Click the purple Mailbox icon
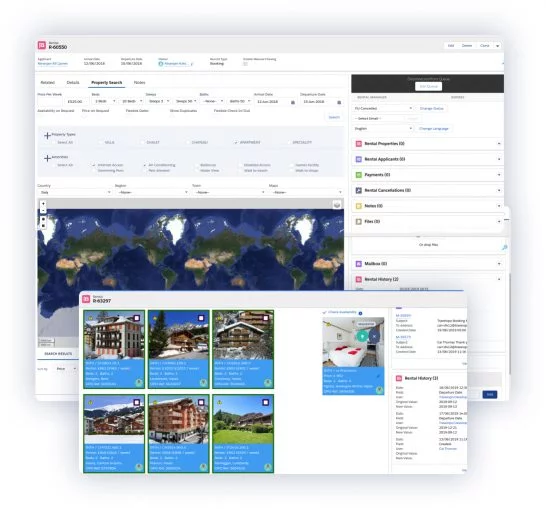Image resolution: width=546 pixels, height=509 pixels. click(x=358, y=264)
